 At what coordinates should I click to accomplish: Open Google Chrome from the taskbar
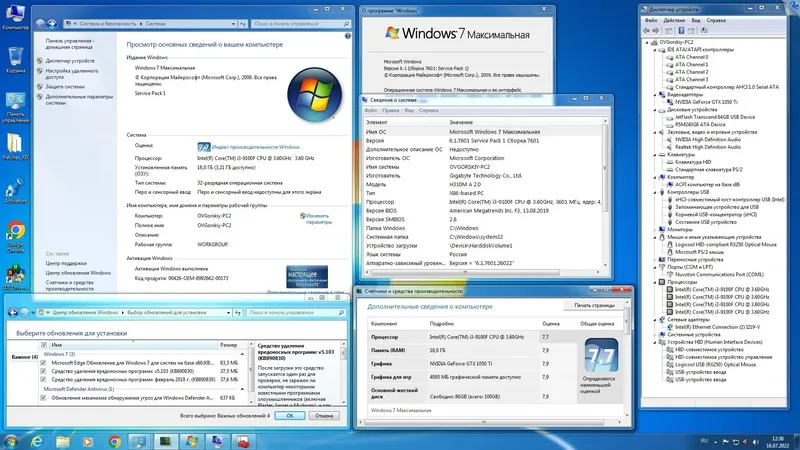114,441
